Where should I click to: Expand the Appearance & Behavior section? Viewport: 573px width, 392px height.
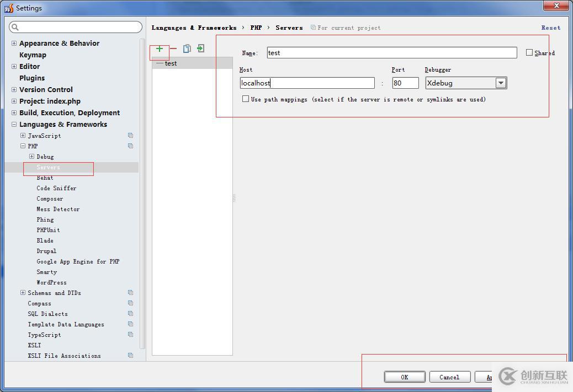[x=14, y=43]
